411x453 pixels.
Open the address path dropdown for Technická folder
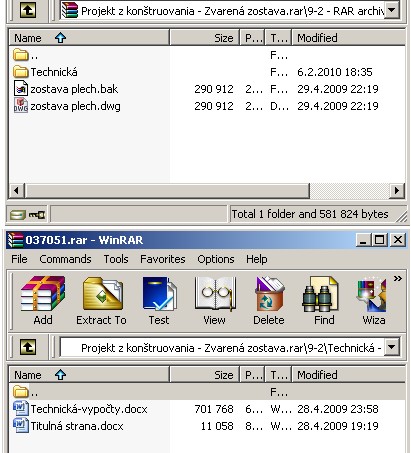[392, 347]
